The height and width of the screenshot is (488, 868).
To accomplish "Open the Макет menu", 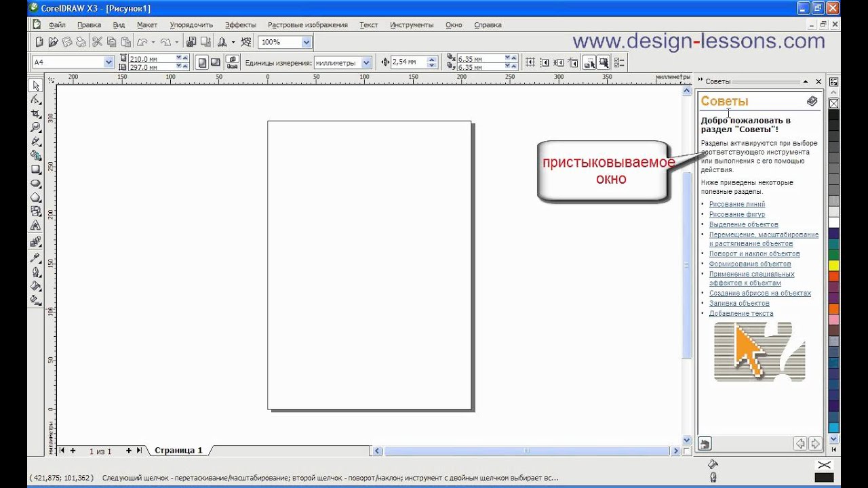I will tap(147, 25).
